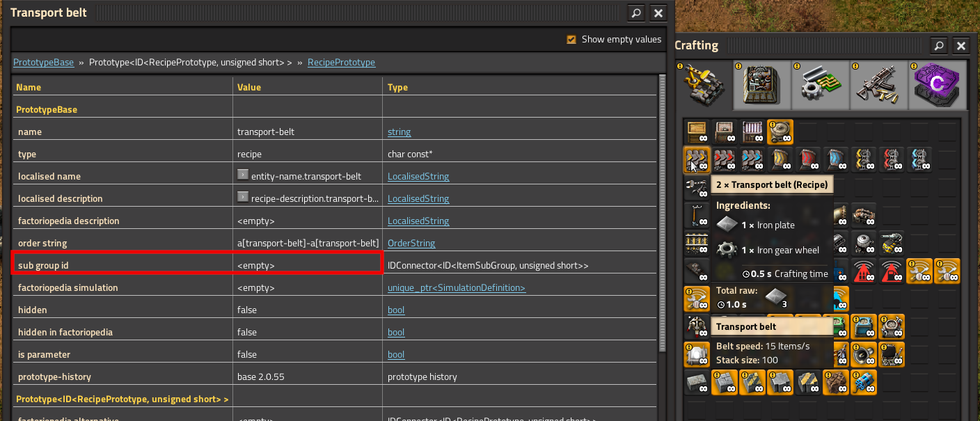This screenshot has height=421, width=980.
Task: Select the 'base 2.0.55' prototype-history value
Action: pyautogui.click(x=261, y=377)
